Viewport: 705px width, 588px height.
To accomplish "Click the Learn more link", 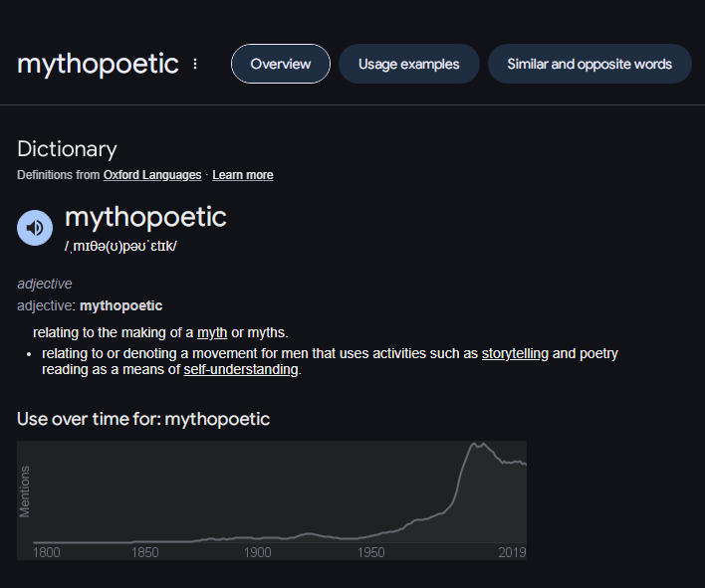I will click(242, 175).
